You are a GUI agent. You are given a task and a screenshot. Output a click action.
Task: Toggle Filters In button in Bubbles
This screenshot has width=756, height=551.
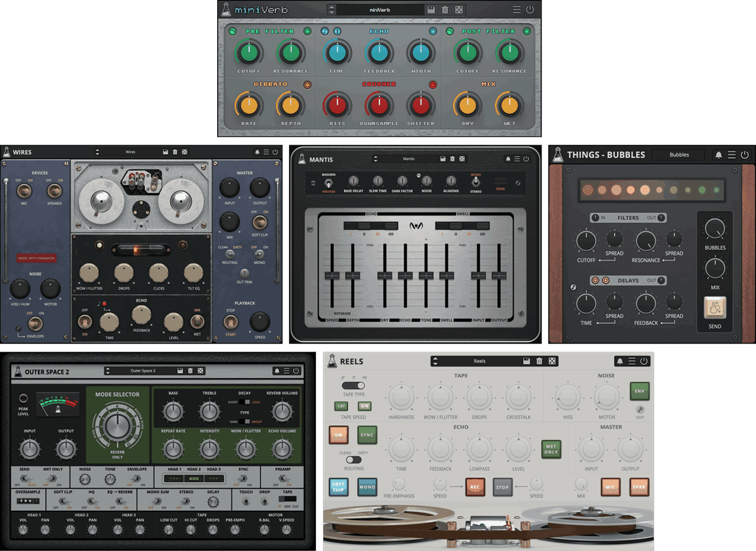595,218
